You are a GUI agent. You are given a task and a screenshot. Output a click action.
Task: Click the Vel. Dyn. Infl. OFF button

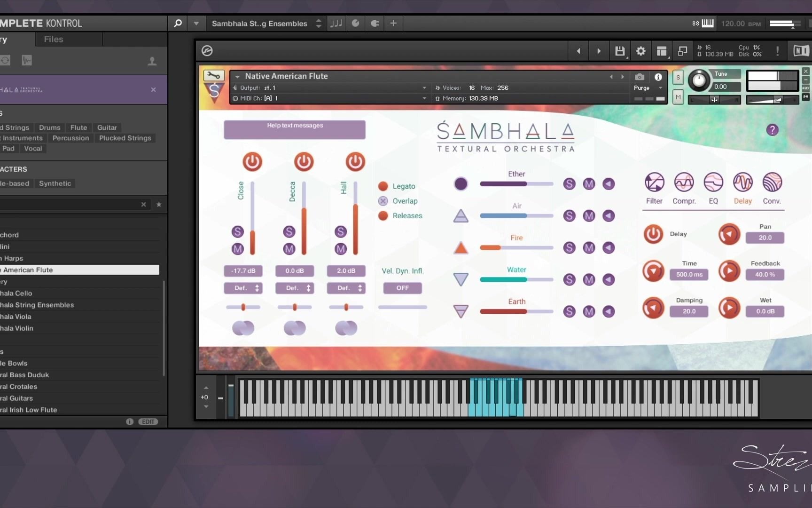click(x=402, y=288)
